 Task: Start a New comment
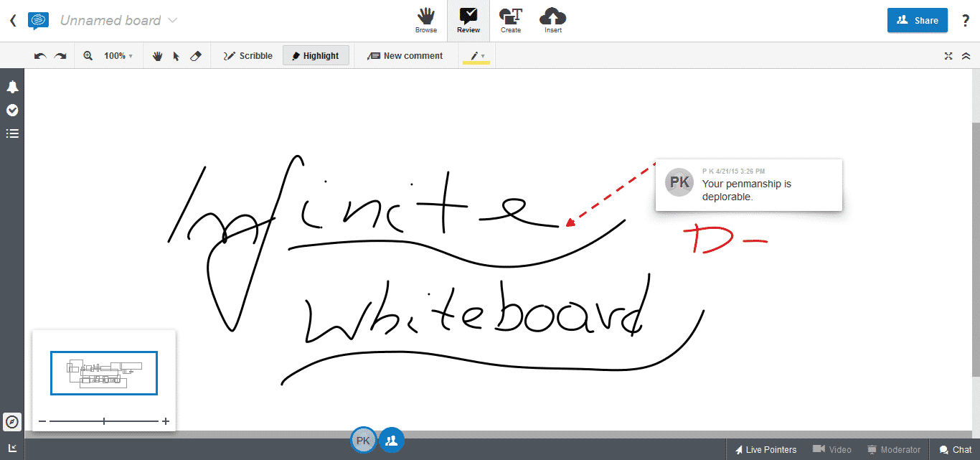click(x=406, y=55)
